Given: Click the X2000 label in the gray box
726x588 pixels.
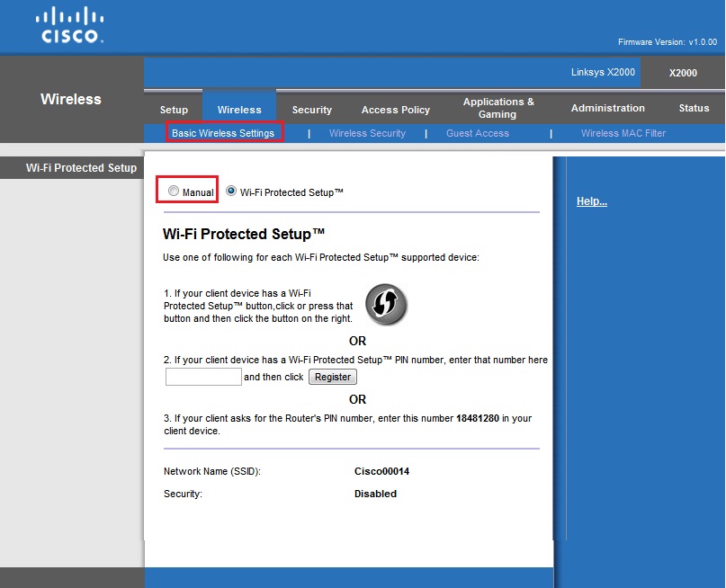Looking at the screenshot, I should coord(683,73).
